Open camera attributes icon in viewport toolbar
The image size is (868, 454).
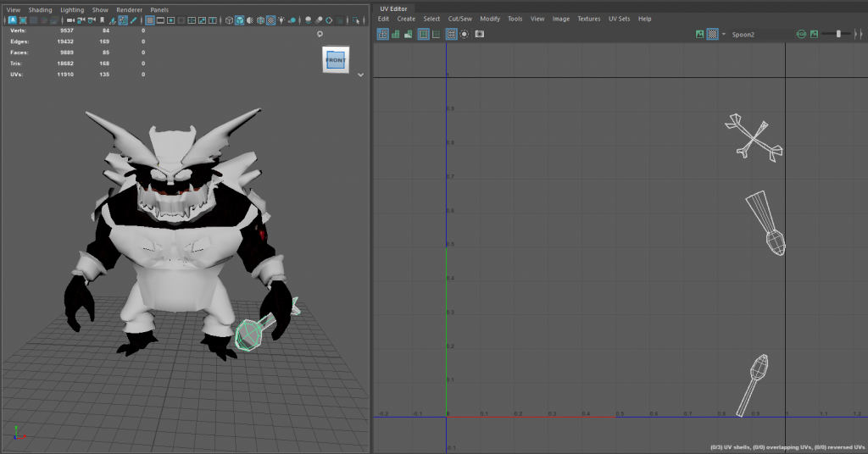coord(92,20)
